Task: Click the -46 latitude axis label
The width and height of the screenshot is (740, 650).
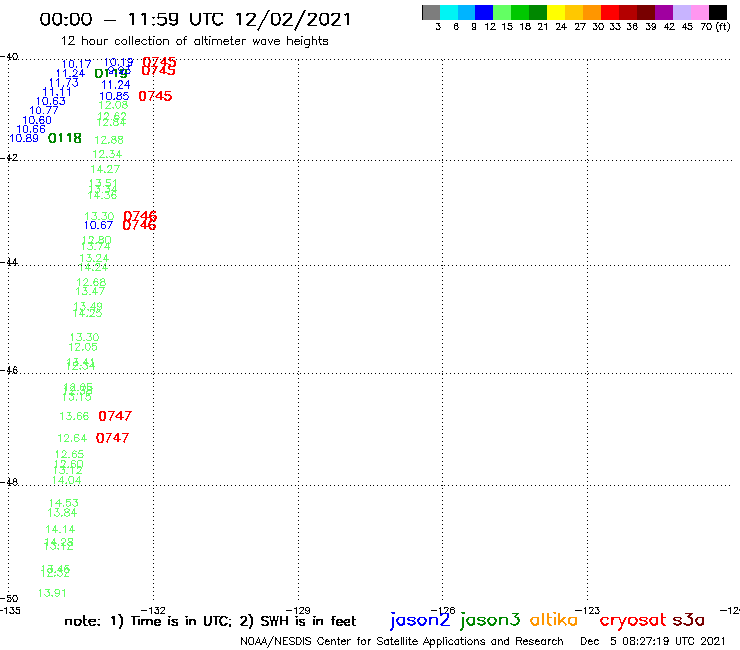Action: (9, 370)
